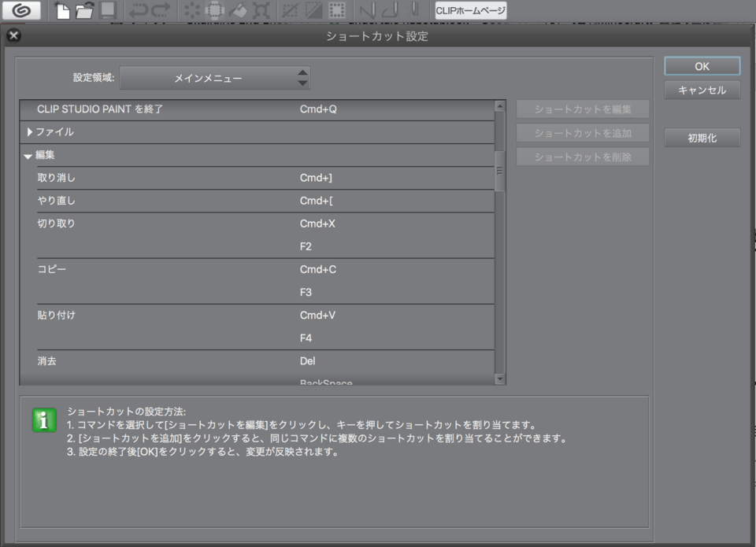Click the Cmd+C shortcut entry
Screen dimensions: 756x547
(x=317, y=269)
